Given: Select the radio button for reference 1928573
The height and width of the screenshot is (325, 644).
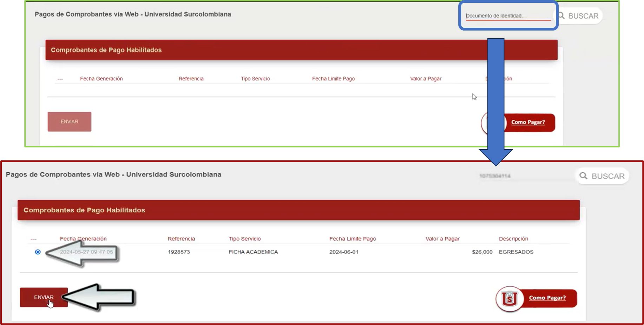Looking at the screenshot, I should pos(38,252).
